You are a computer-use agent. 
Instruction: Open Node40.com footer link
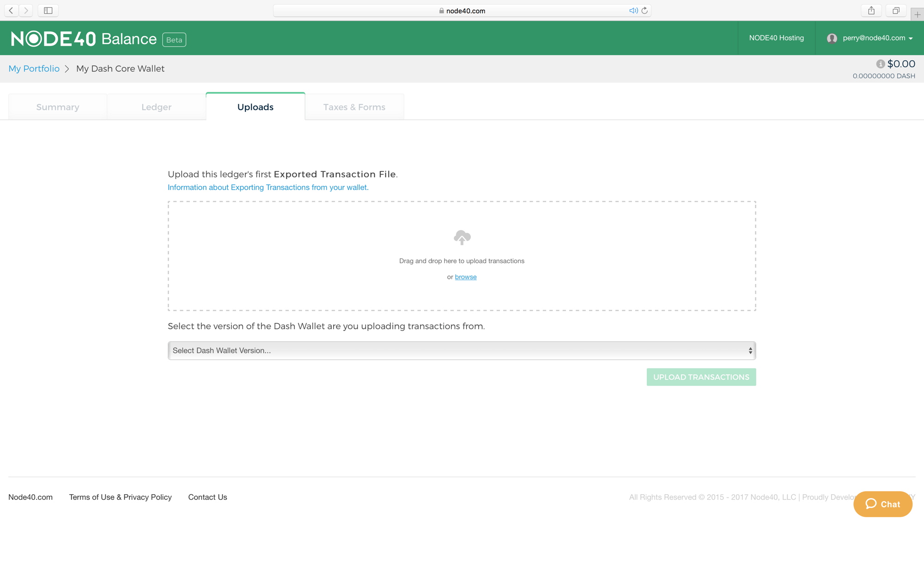click(x=30, y=497)
